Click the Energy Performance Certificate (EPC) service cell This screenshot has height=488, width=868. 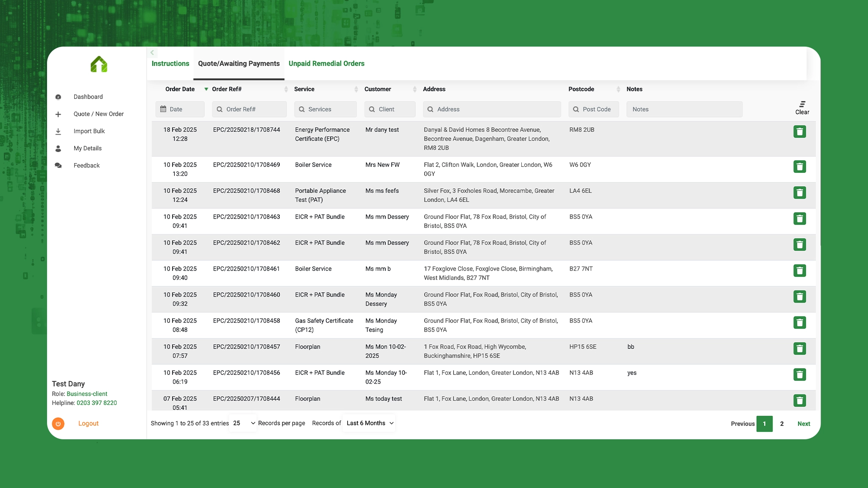(322, 134)
